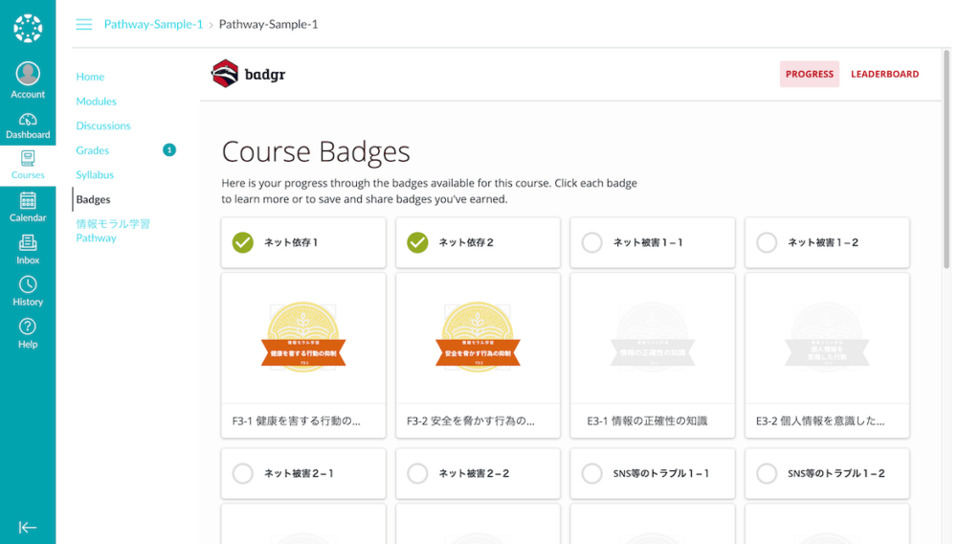Screen dimensions: 980x544
Task: Click the green checkmark for ネット依存1
Action: [x=242, y=242]
